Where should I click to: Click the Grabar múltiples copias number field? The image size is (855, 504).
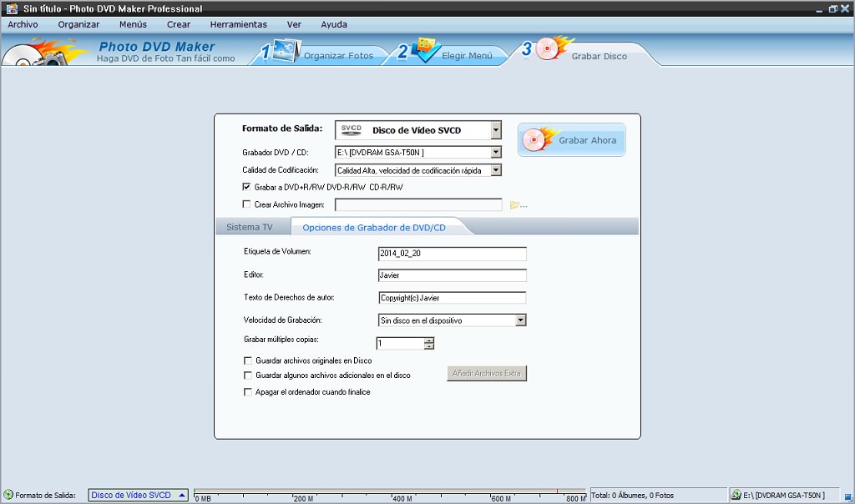coord(400,343)
